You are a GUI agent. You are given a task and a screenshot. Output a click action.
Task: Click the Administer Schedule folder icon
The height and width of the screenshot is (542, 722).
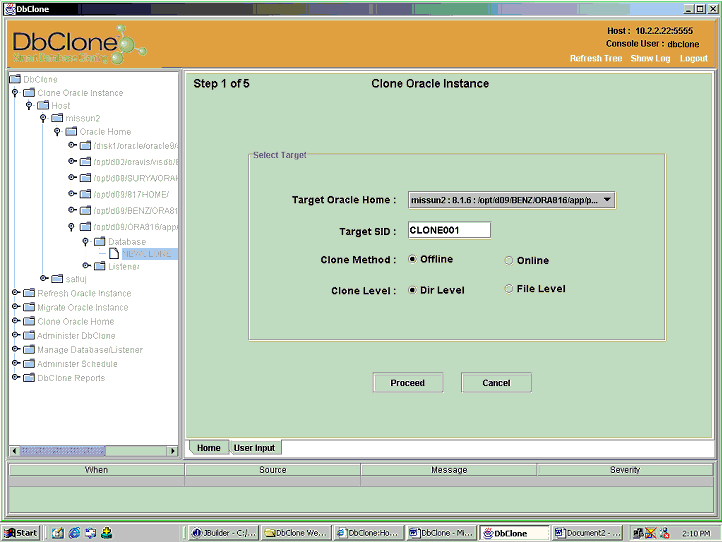[x=29, y=363]
